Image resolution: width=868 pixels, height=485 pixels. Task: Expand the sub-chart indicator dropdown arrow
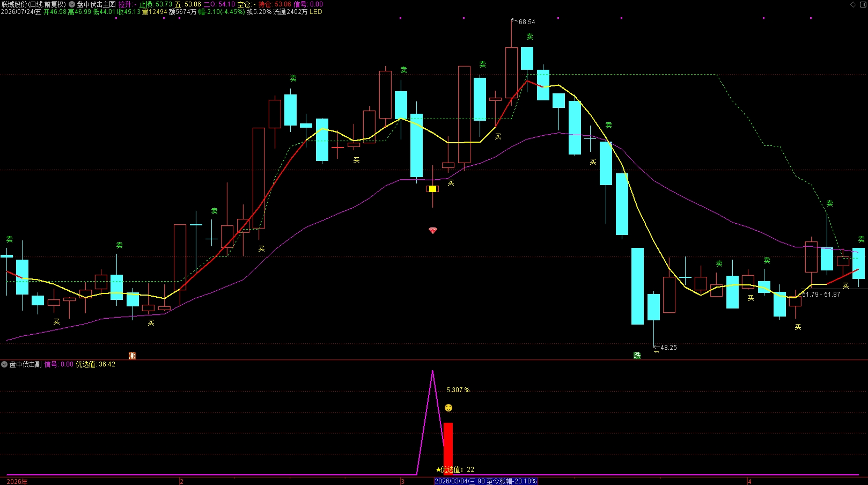4,364
